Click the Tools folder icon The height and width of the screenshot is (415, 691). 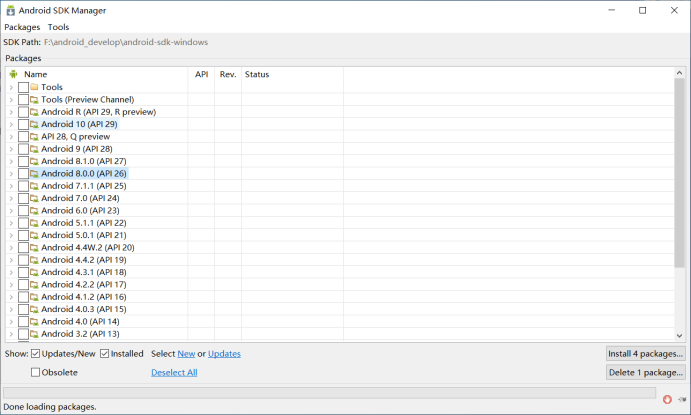[34, 87]
